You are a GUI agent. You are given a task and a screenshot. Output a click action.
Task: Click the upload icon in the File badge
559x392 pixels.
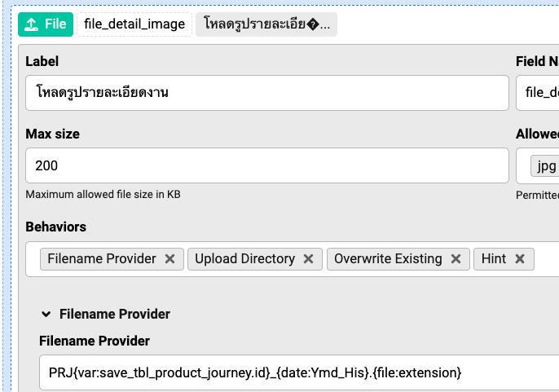click(31, 24)
